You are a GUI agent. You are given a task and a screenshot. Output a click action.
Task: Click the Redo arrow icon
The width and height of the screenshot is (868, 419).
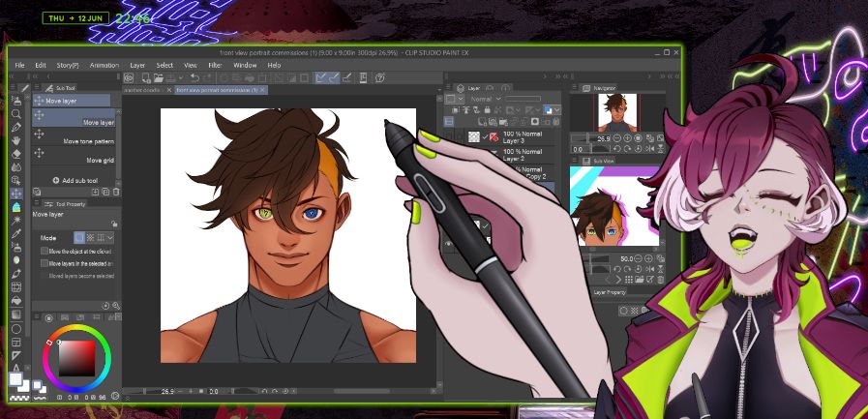(x=208, y=78)
